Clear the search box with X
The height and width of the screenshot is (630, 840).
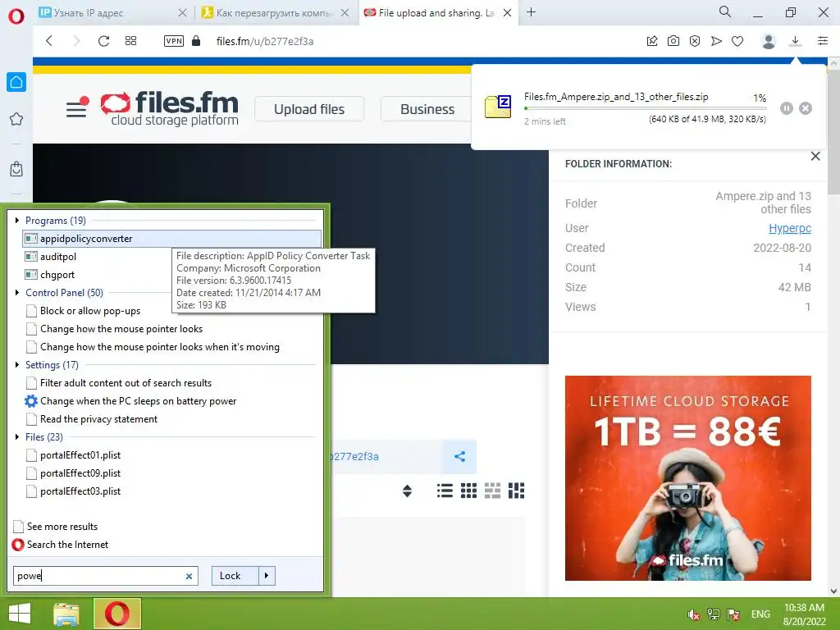[x=189, y=577]
